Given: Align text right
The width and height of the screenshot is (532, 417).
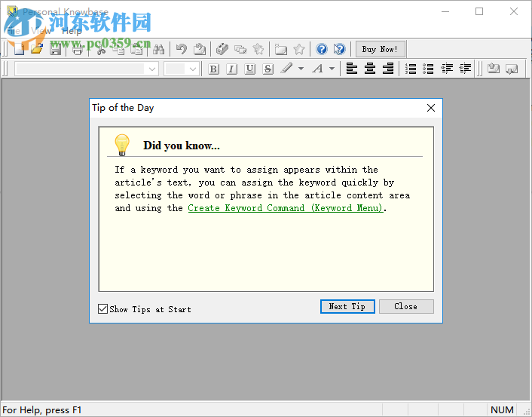Looking at the screenshot, I should [388, 69].
